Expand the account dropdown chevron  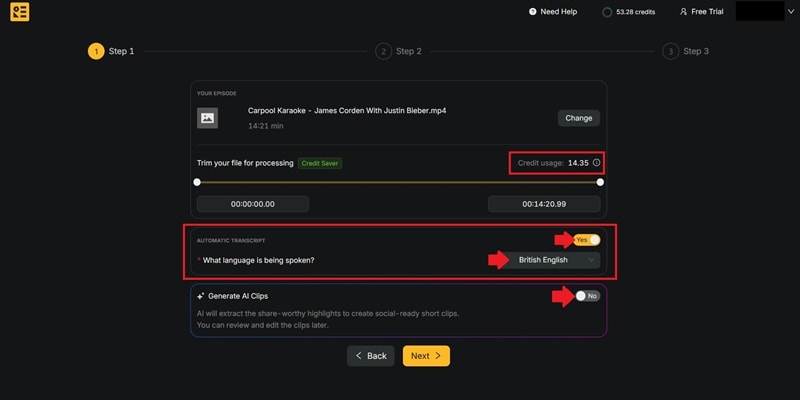click(791, 12)
